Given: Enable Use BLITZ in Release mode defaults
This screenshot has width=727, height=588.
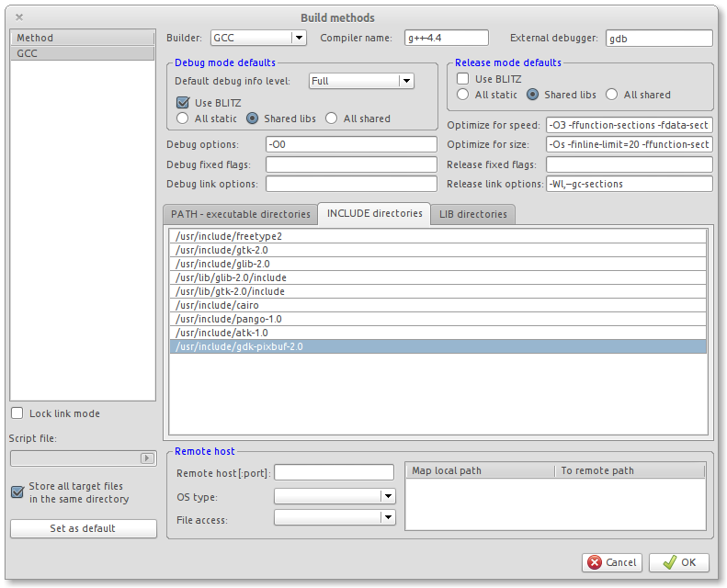Looking at the screenshot, I should 463,79.
